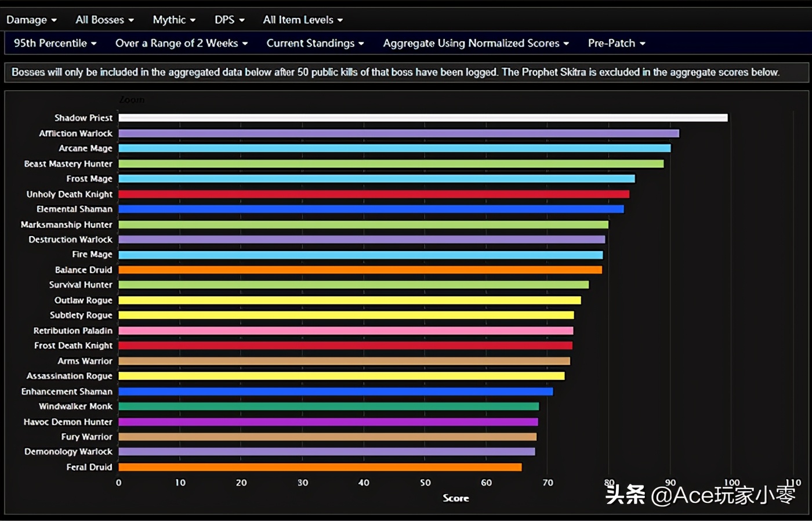
Task: Select the Havoc Demon Hunter label
Action: (x=68, y=422)
